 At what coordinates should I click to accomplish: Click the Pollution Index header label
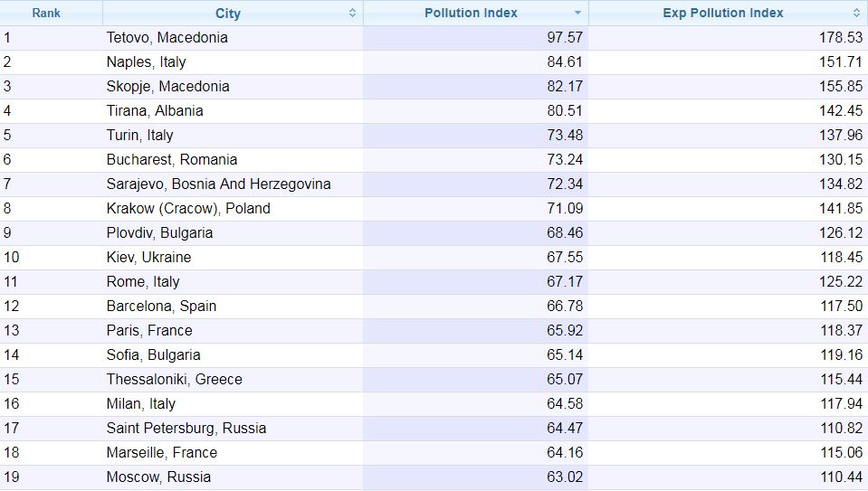pyautogui.click(x=471, y=14)
